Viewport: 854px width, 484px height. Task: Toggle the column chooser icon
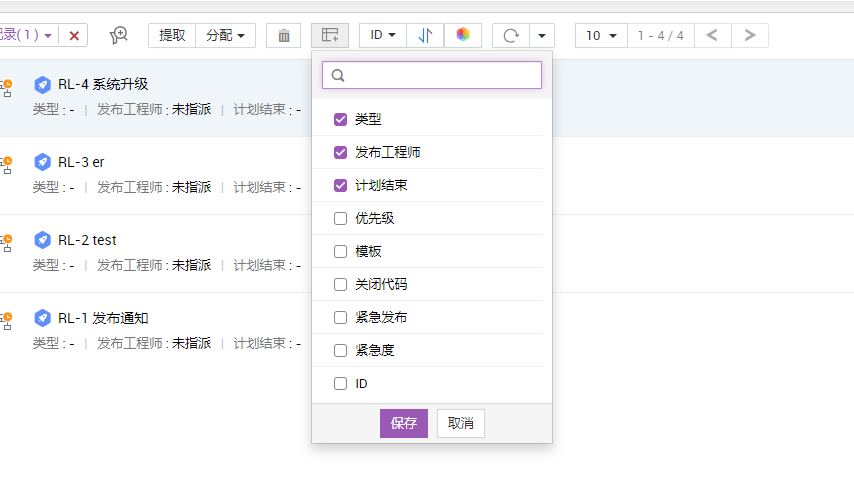pos(330,36)
